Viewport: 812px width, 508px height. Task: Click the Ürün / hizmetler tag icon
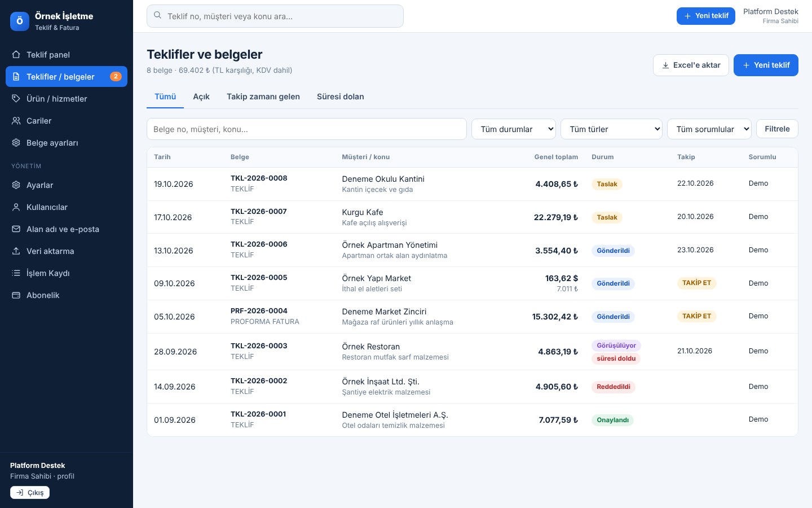click(16, 99)
